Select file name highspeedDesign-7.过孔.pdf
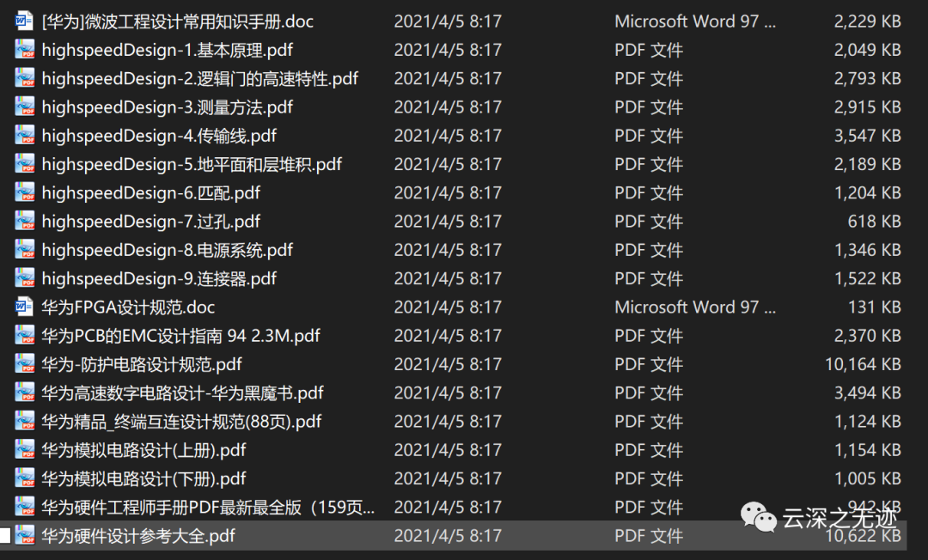This screenshot has height=560, width=928. (150, 221)
